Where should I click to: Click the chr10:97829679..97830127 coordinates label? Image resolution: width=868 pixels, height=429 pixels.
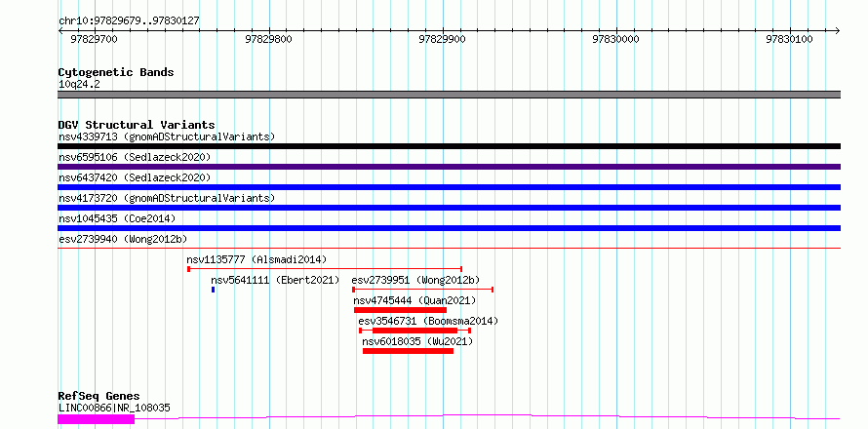tap(129, 21)
